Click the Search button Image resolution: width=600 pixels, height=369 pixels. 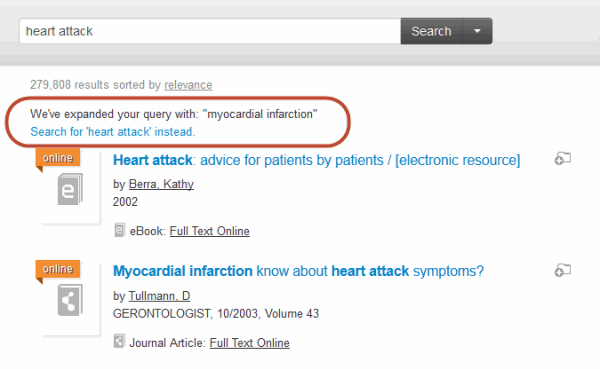coord(431,31)
